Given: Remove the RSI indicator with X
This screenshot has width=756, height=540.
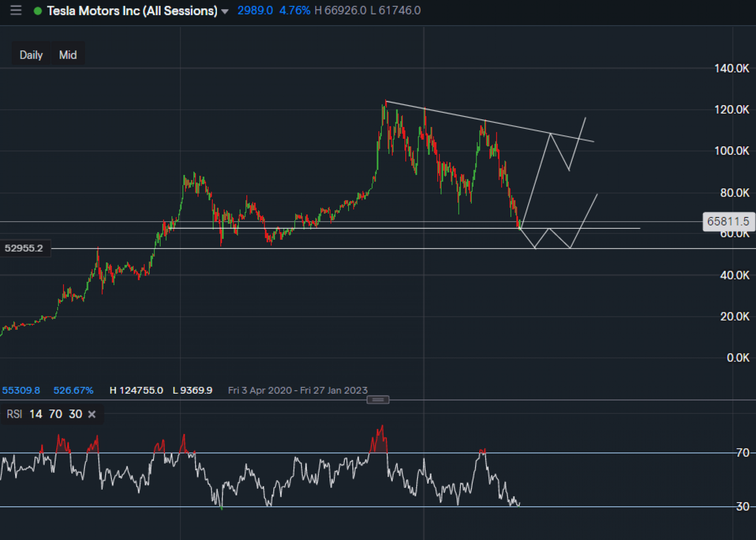Looking at the screenshot, I should [x=92, y=414].
